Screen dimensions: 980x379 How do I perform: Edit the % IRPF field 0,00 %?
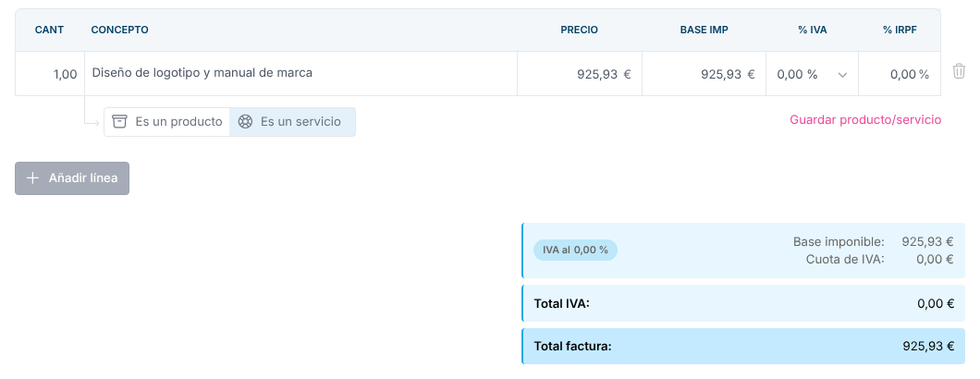(x=900, y=74)
